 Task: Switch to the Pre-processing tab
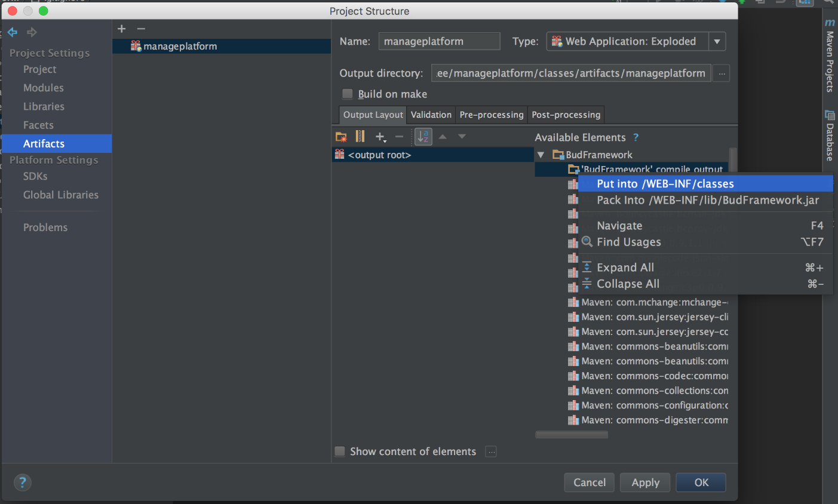click(492, 115)
